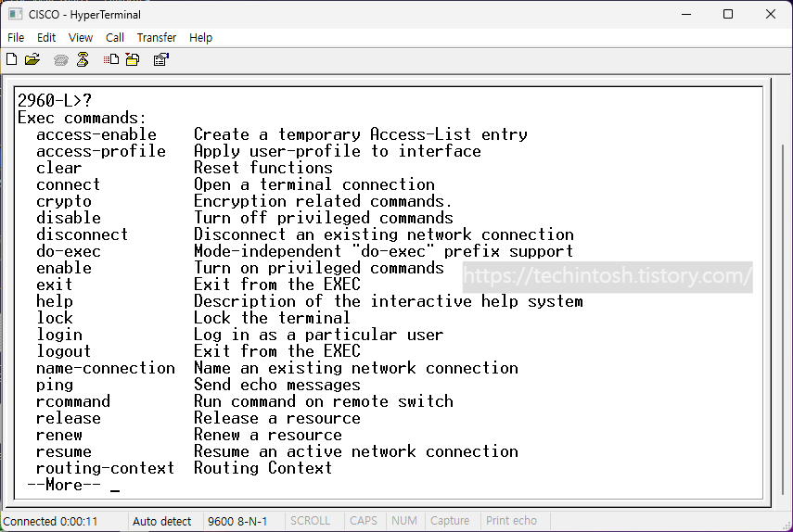Click the 'do-exec' command name

69,251
